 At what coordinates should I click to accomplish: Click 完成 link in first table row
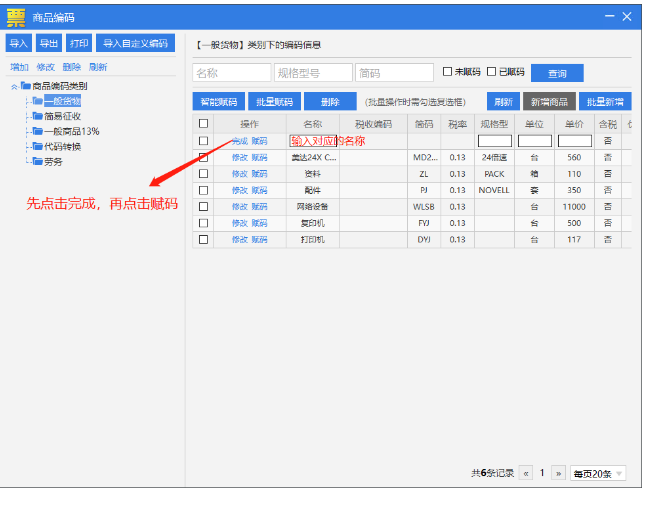click(x=239, y=141)
